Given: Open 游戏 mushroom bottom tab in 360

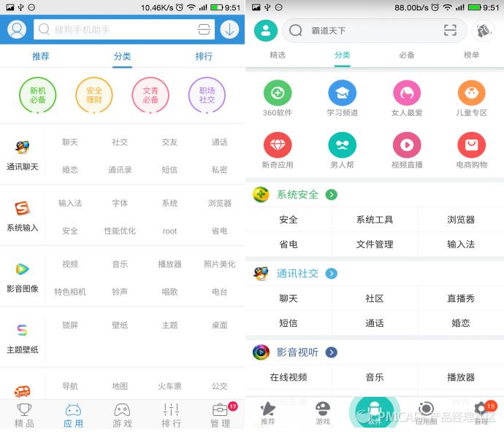Looking at the screenshot, I should (322, 413).
